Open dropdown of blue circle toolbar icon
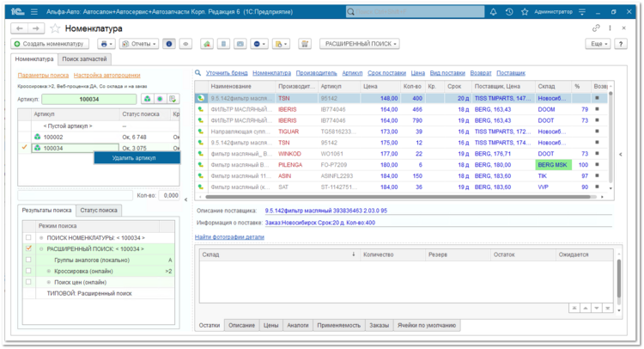This screenshot has height=349, width=644. (x=259, y=44)
